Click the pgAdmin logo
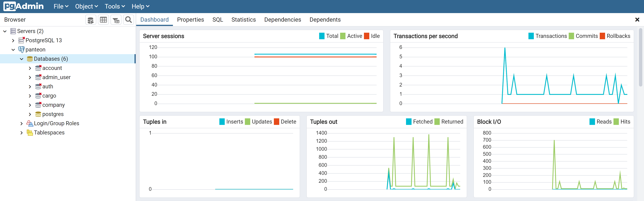 point(23,6)
